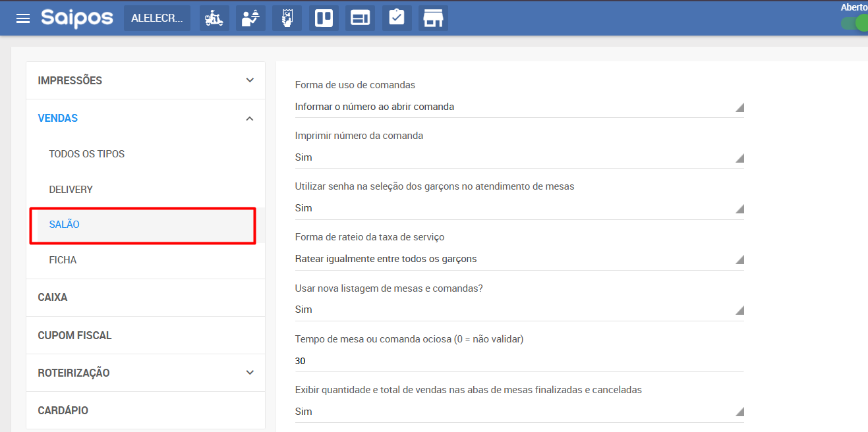Open 'Forma de uso de comandas' dropdown
Viewport: 868px width, 432px height.
click(x=519, y=107)
